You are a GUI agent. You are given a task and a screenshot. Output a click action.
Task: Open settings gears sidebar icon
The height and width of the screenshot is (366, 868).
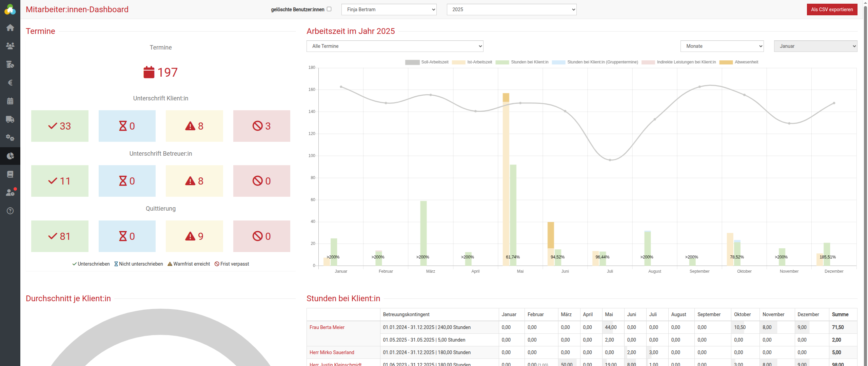10,138
